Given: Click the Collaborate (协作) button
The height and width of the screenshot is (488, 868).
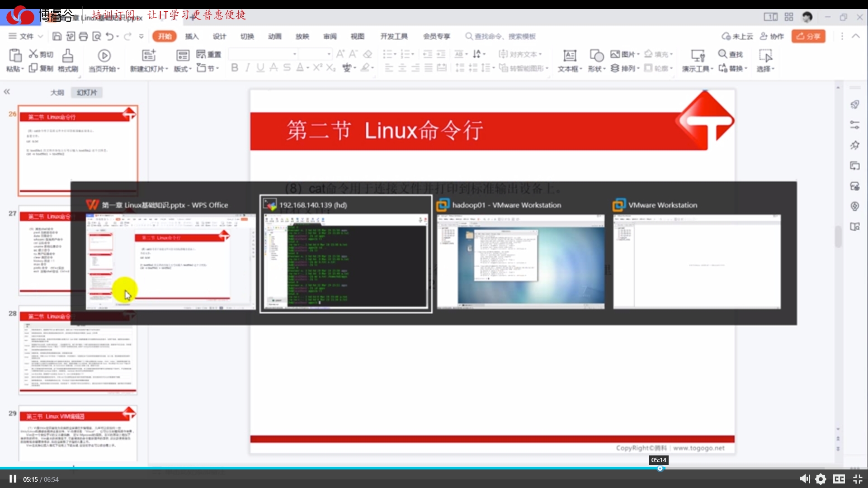Looking at the screenshot, I should point(772,36).
